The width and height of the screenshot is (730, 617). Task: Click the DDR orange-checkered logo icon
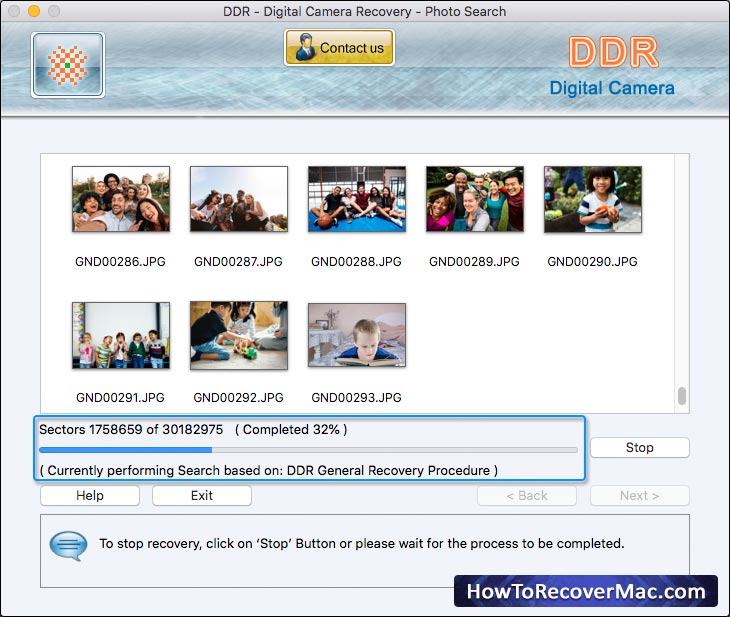68,65
